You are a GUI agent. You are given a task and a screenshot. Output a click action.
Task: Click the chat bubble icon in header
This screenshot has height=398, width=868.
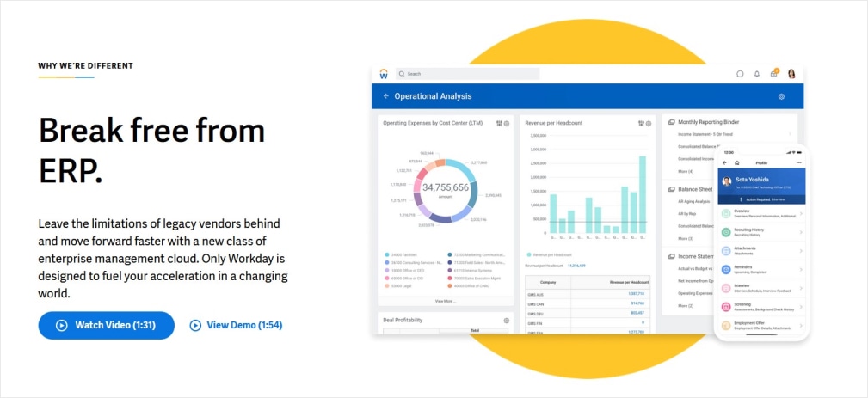740,74
